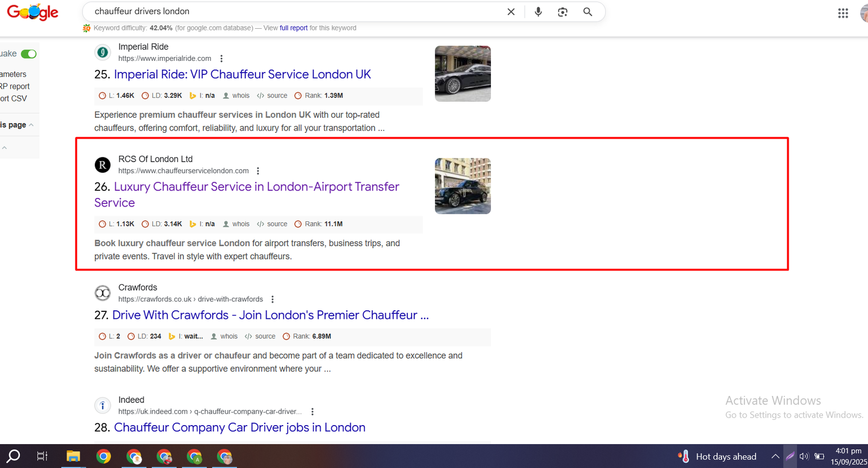
Task: Click the search magnifier icon
Action: click(x=588, y=11)
